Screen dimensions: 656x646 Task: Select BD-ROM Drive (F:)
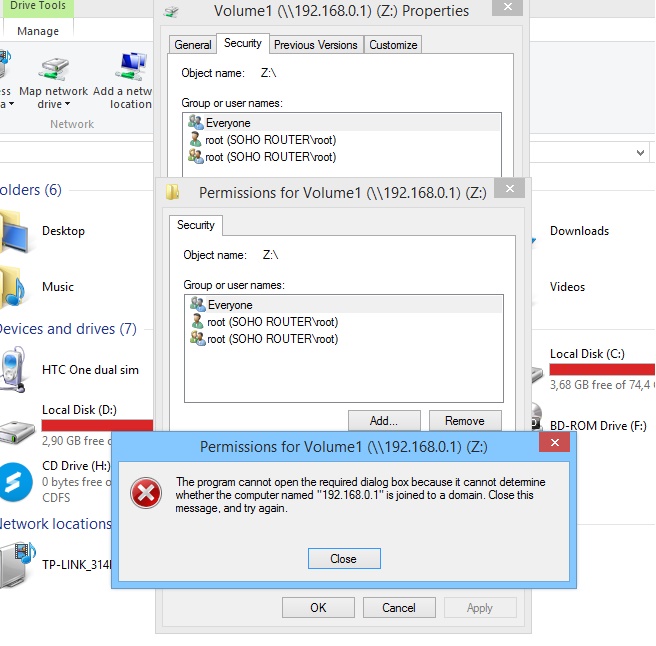click(x=598, y=426)
